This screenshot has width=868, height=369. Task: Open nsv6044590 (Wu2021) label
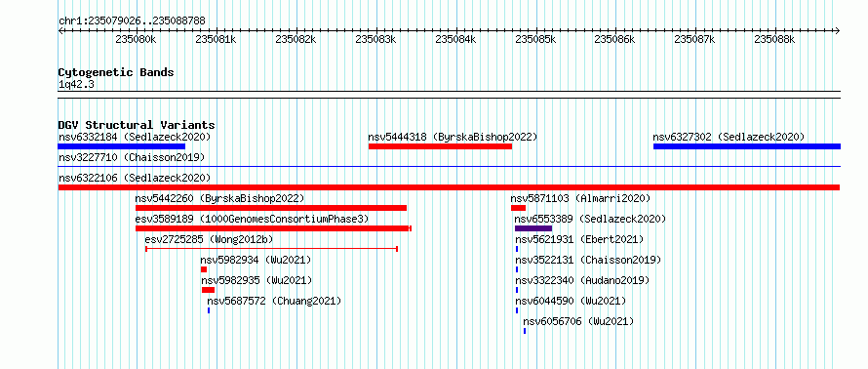pyautogui.click(x=571, y=301)
